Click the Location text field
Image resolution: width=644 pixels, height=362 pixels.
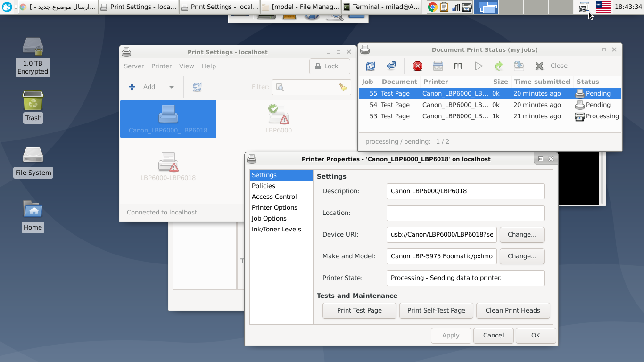coord(465,213)
